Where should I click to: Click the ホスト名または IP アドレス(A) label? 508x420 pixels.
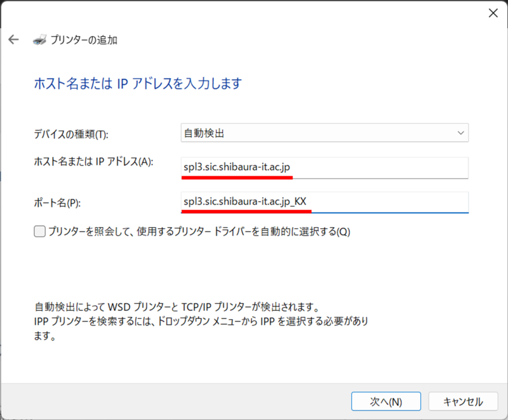pyautogui.click(x=93, y=162)
